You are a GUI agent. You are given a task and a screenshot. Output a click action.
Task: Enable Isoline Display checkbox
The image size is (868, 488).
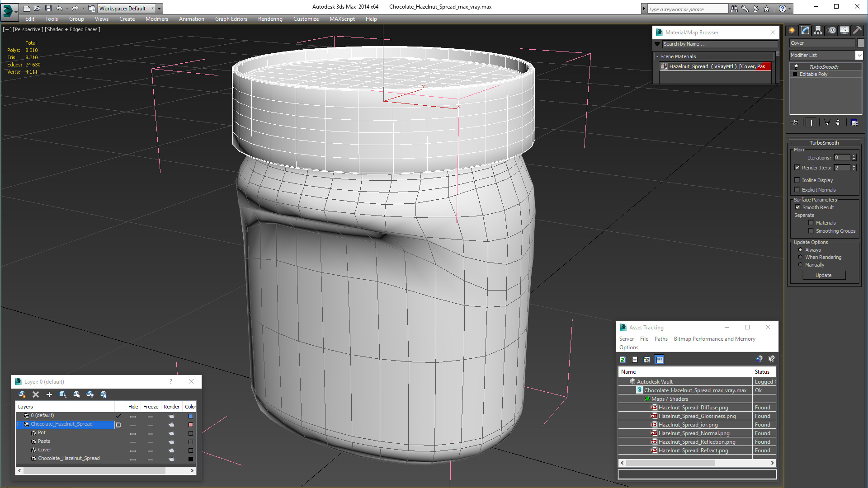coord(797,180)
